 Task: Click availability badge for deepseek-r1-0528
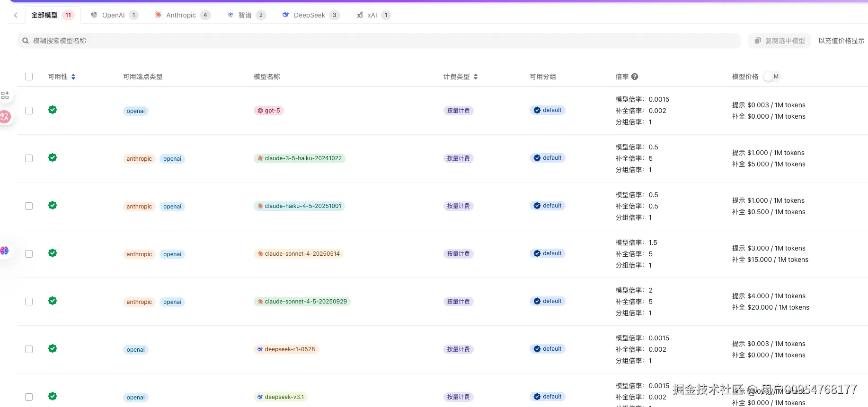(53, 348)
